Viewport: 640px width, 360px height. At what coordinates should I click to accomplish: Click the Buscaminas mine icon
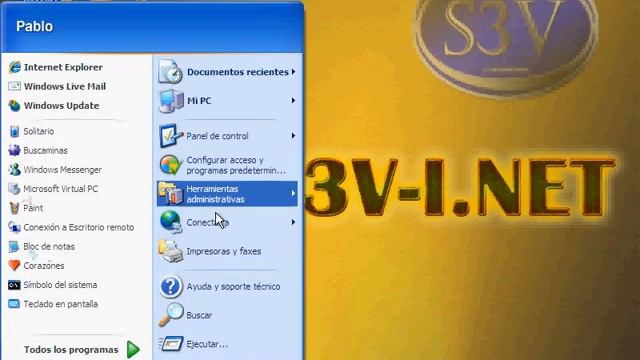[x=15, y=151]
